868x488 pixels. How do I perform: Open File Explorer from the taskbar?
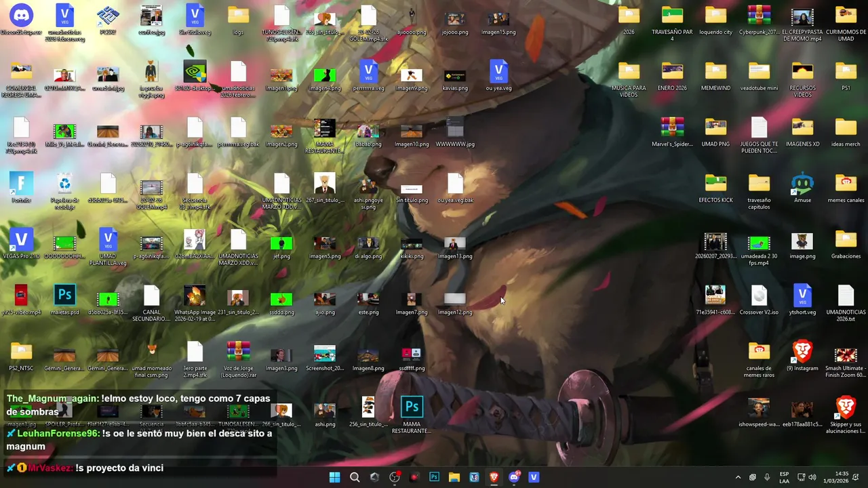454,477
